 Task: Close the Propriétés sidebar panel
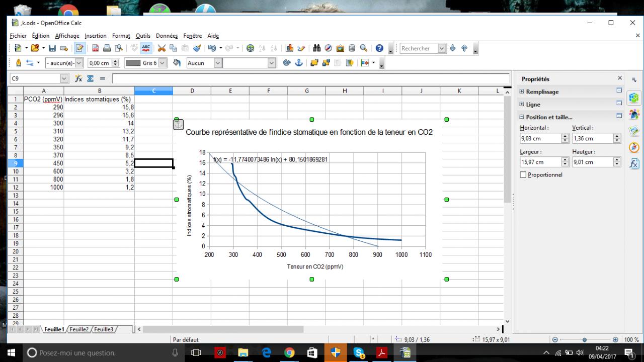pyautogui.click(x=620, y=78)
